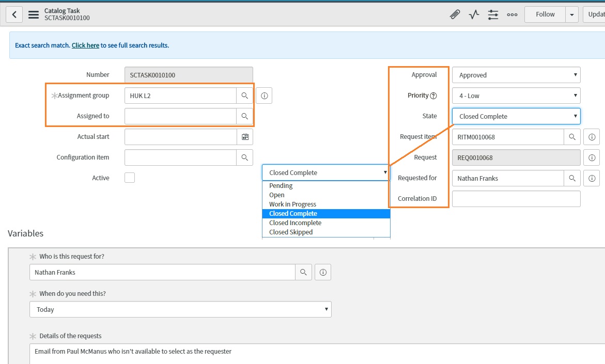Open the Approval dropdown
Viewport: 605px width, 364px height.
[516, 75]
